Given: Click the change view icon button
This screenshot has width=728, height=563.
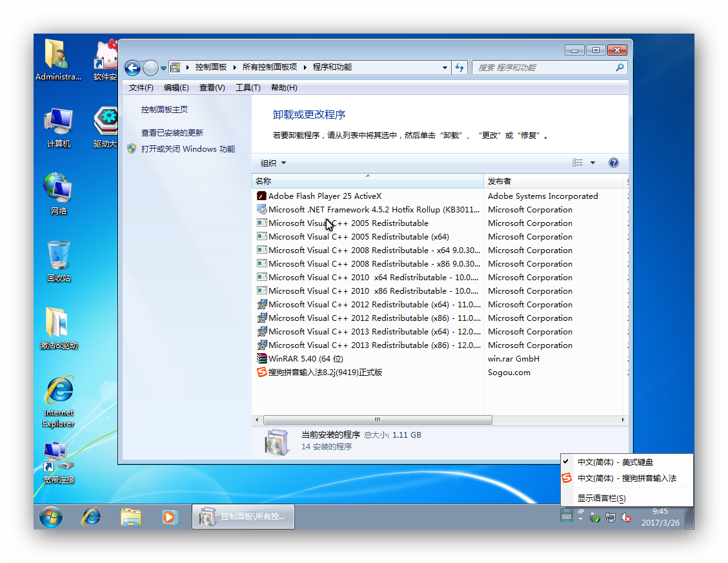Looking at the screenshot, I should 577,163.
